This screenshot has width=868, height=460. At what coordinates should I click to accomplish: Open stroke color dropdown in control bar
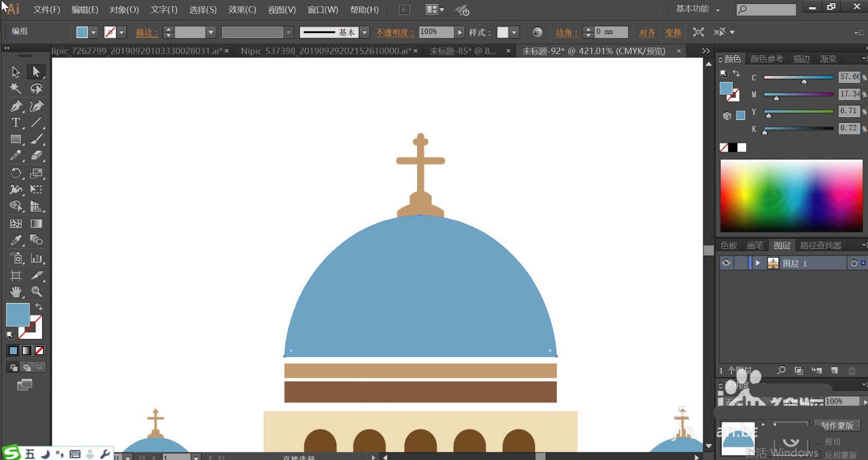pyautogui.click(x=122, y=32)
